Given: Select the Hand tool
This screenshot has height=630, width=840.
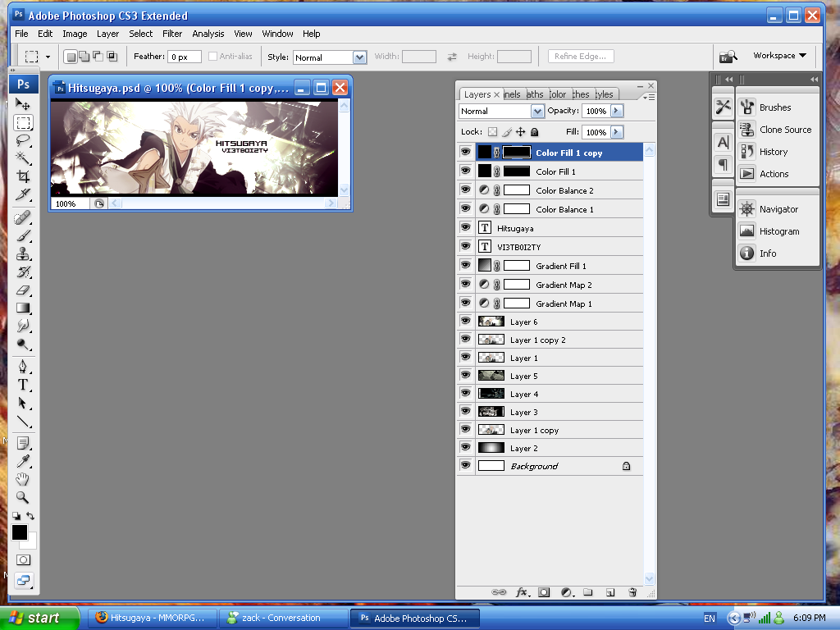Looking at the screenshot, I should (x=23, y=479).
